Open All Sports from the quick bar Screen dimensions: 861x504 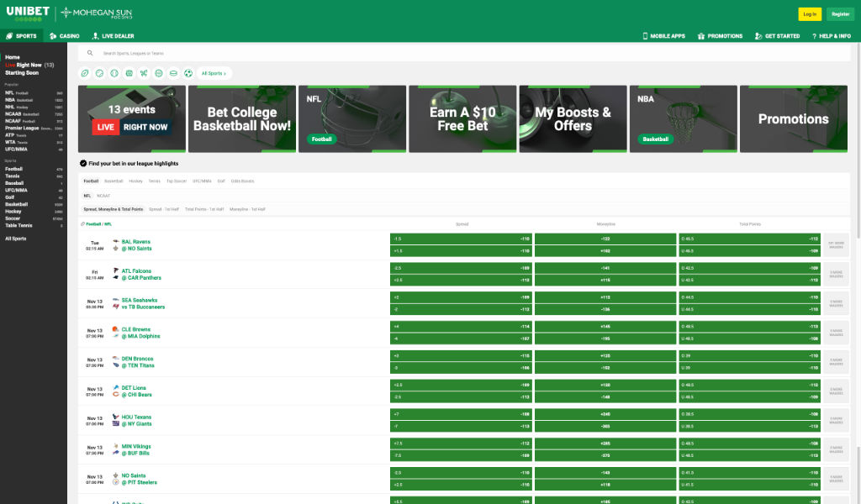214,73
